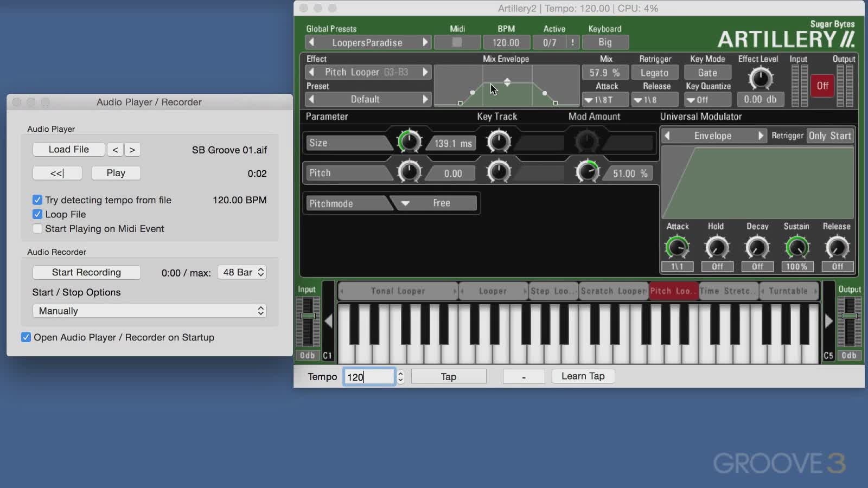The image size is (868, 488).
Task: Select the Pitch Looper key zone
Action: click(x=674, y=291)
